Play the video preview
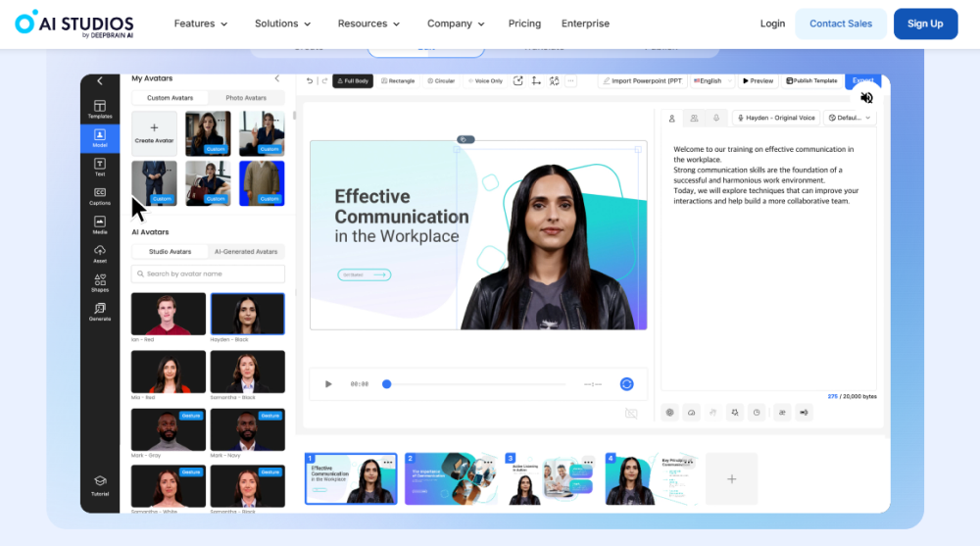 coord(328,384)
